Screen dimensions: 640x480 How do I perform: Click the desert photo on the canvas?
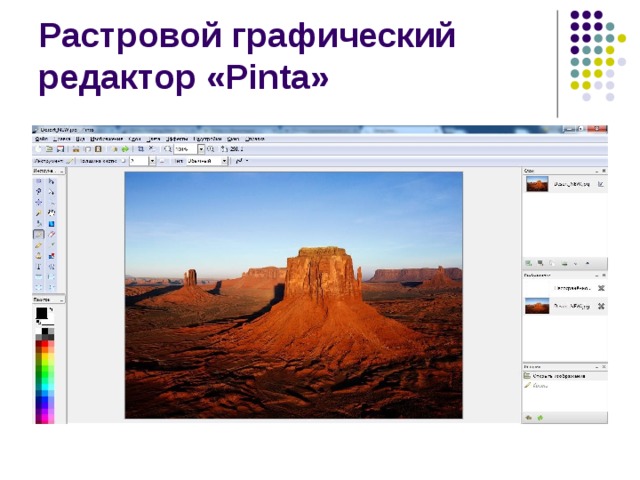[x=293, y=295]
